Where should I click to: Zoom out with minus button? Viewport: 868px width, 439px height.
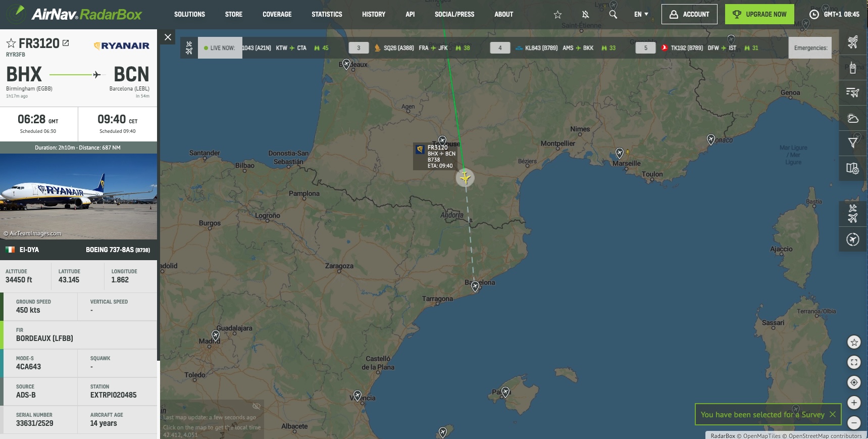click(x=854, y=422)
